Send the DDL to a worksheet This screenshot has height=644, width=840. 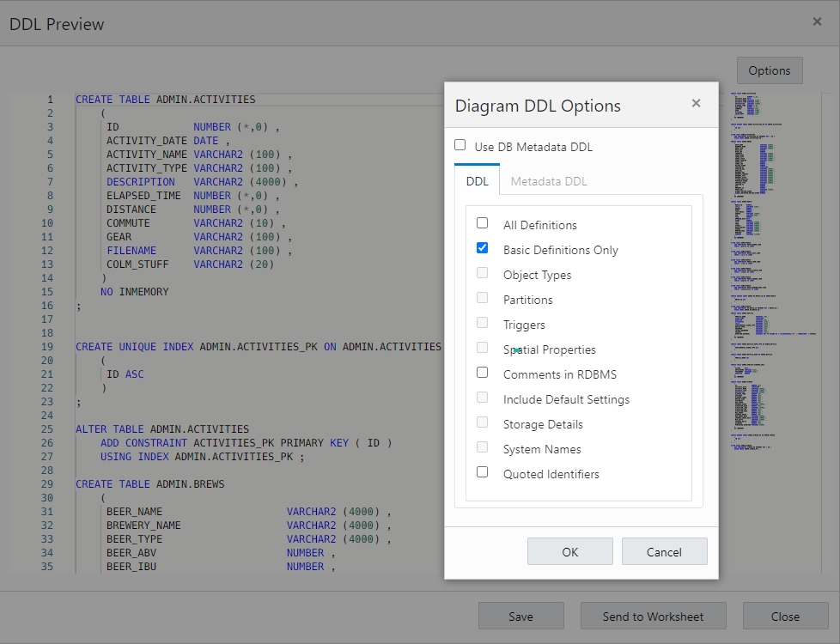coord(653,616)
